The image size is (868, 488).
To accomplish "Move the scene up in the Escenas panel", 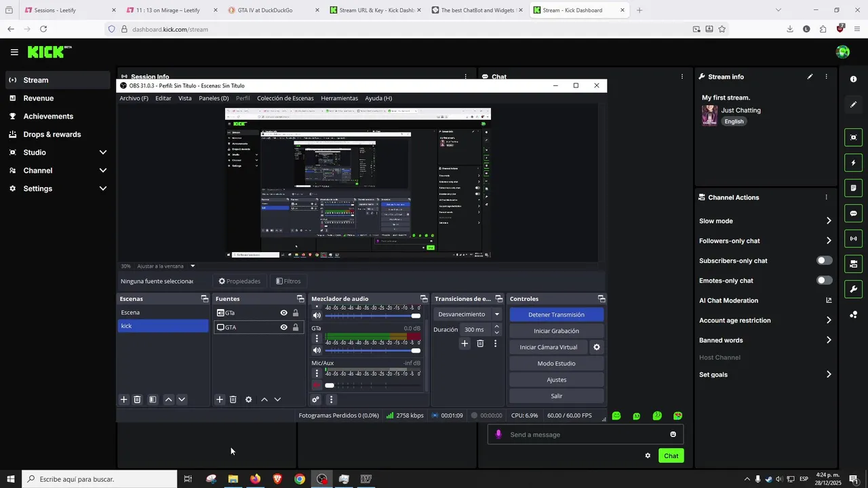I will [x=169, y=400].
